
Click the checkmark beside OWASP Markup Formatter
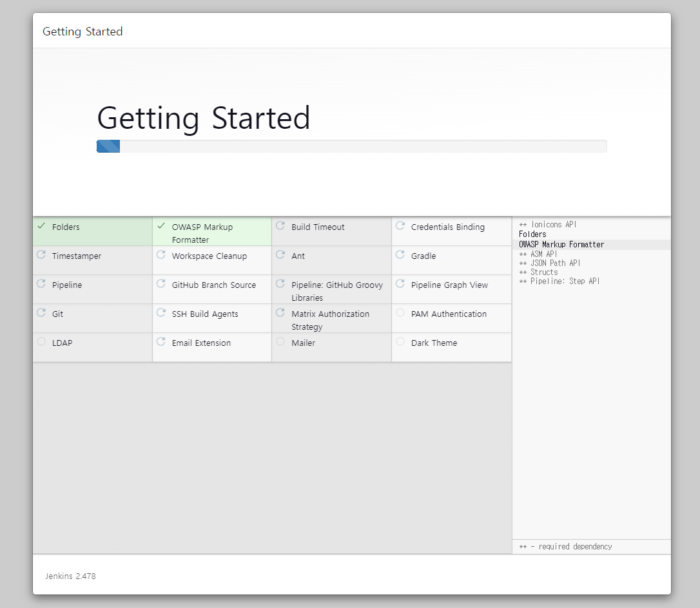pyautogui.click(x=161, y=226)
